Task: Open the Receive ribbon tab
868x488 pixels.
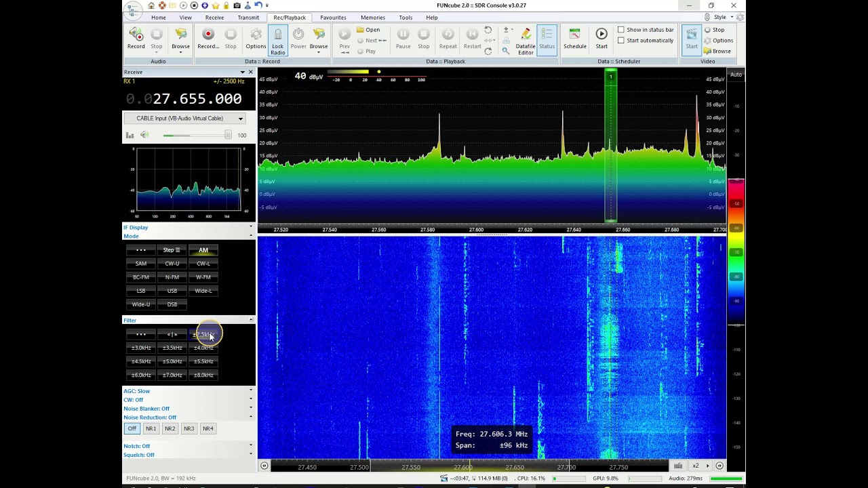Action: tap(214, 18)
